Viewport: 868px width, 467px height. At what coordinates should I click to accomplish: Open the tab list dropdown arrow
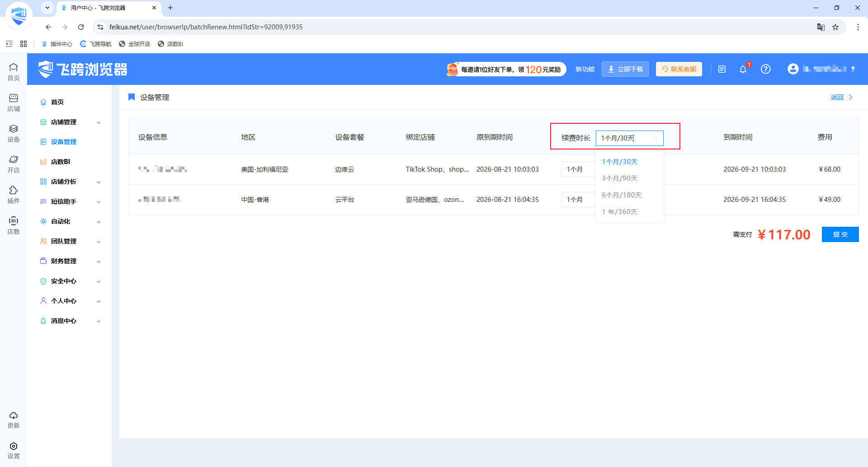click(x=47, y=8)
